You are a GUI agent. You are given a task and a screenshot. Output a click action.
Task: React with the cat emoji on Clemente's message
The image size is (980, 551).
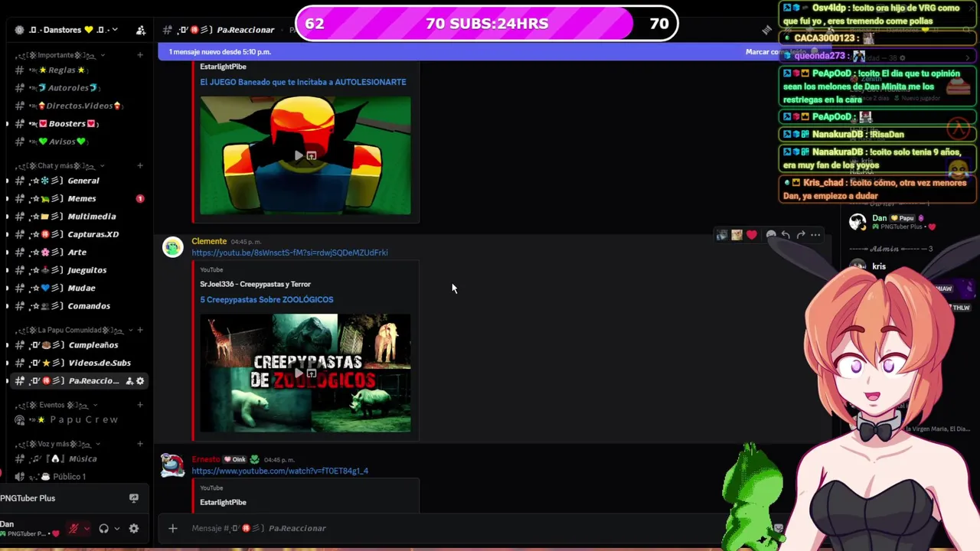(x=737, y=235)
